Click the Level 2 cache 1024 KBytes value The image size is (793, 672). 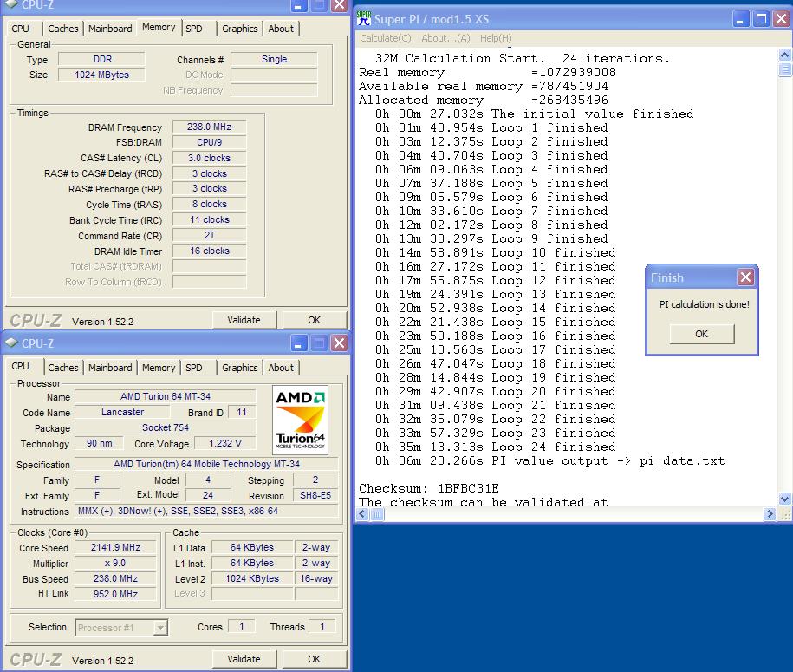coord(252,578)
